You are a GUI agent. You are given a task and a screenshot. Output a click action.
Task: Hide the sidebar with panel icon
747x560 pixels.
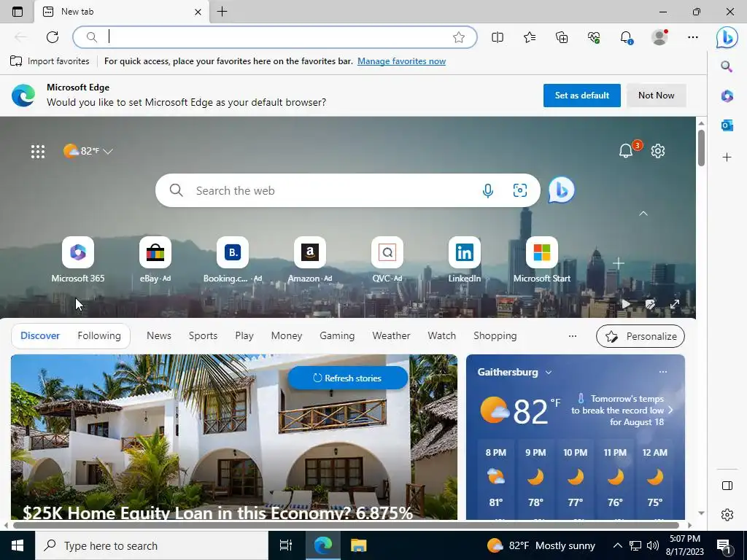point(727,486)
